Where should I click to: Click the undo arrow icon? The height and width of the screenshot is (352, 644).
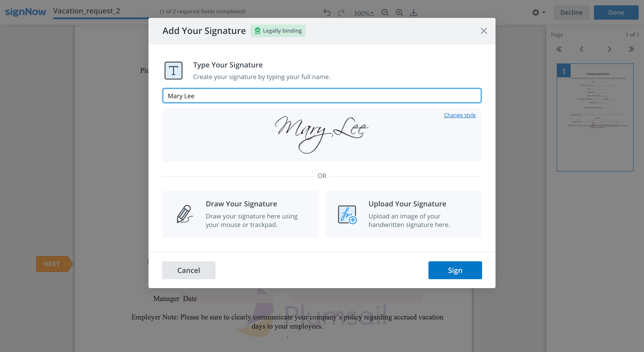(327, 13)
